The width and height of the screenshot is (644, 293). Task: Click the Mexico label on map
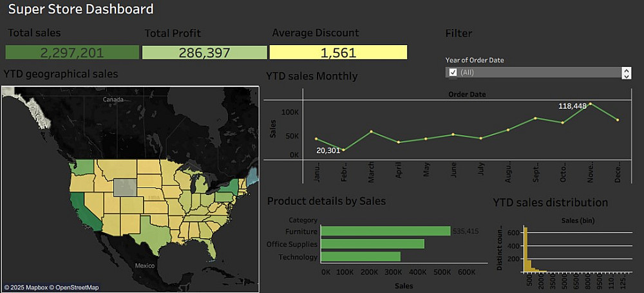(x=146, y=265)
